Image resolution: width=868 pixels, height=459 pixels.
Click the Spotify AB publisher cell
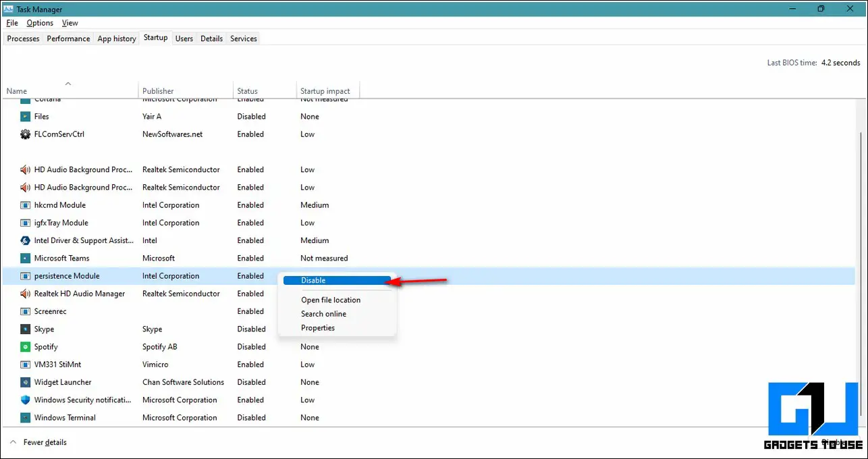coord(161,347)
